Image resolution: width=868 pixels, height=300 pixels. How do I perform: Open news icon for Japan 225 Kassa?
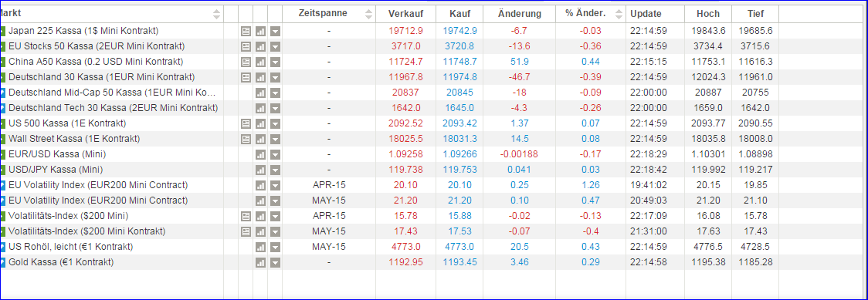(x=246, y=32)
